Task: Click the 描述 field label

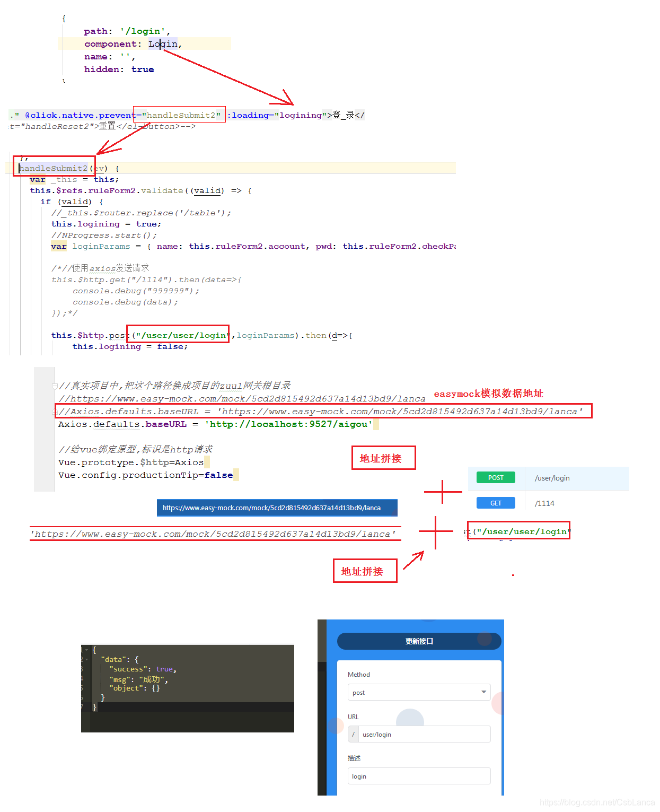Action: coord(354,758)
